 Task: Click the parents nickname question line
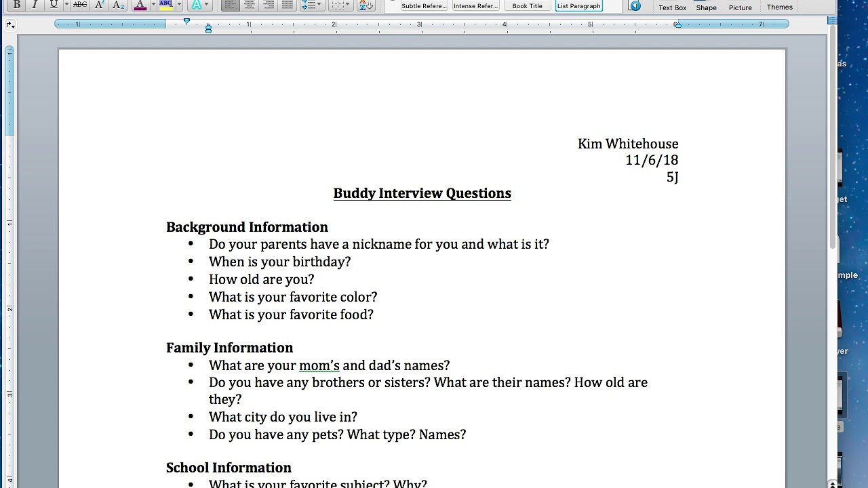(378, 244)
